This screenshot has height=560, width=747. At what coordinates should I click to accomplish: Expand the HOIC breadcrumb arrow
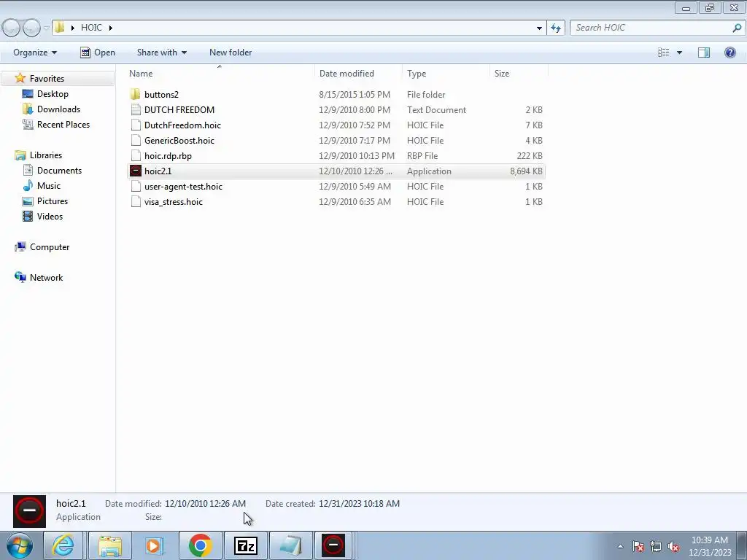point(111,28)
